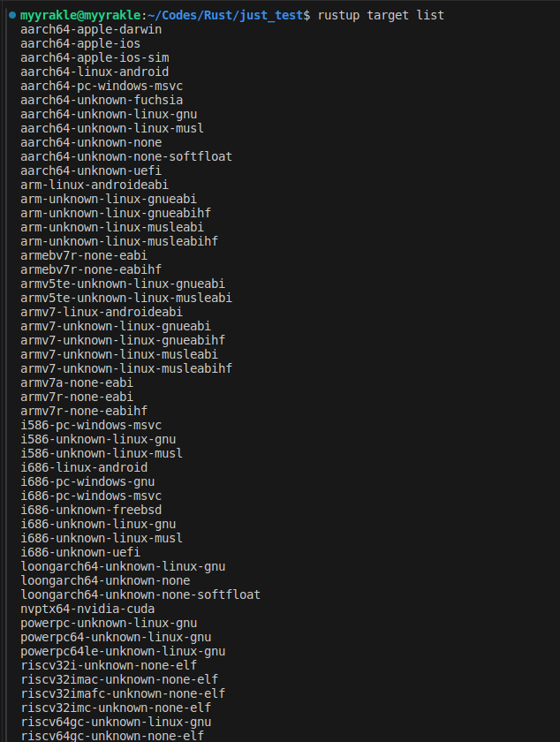560x742 pixels.
Task: Select the powerpc64le-unknown-linux-gnu line
Action: [x=123, y=652]
